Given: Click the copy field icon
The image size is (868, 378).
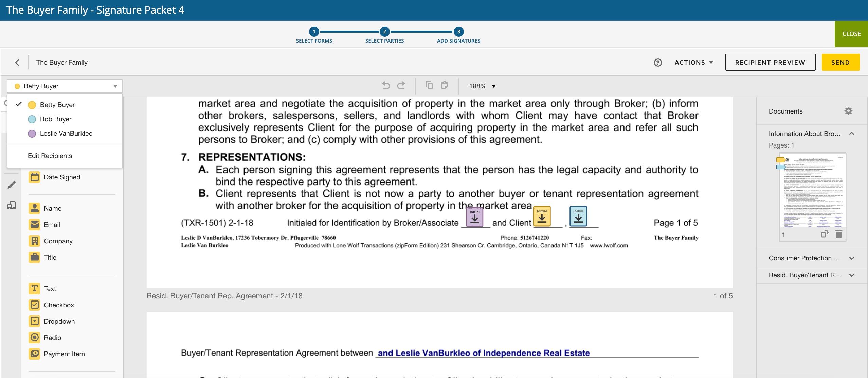Looking at the screenshot, I should (x=429, y=85).
